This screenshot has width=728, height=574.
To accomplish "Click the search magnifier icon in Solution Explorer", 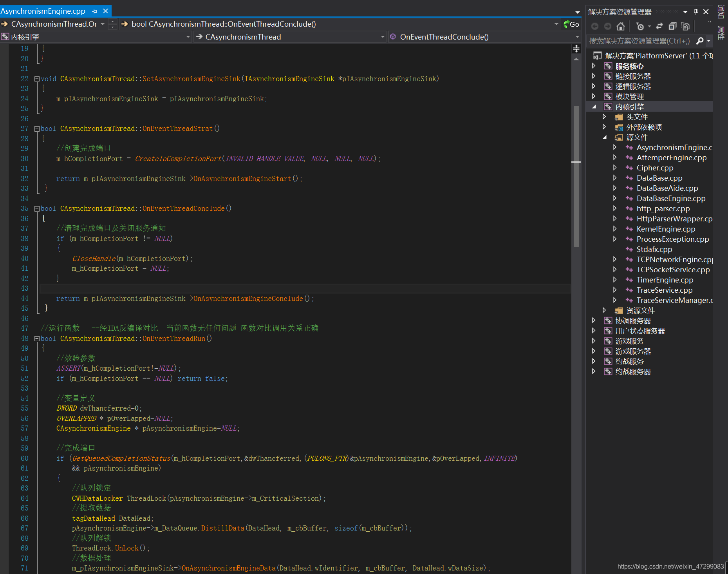I will coord(700,41).
